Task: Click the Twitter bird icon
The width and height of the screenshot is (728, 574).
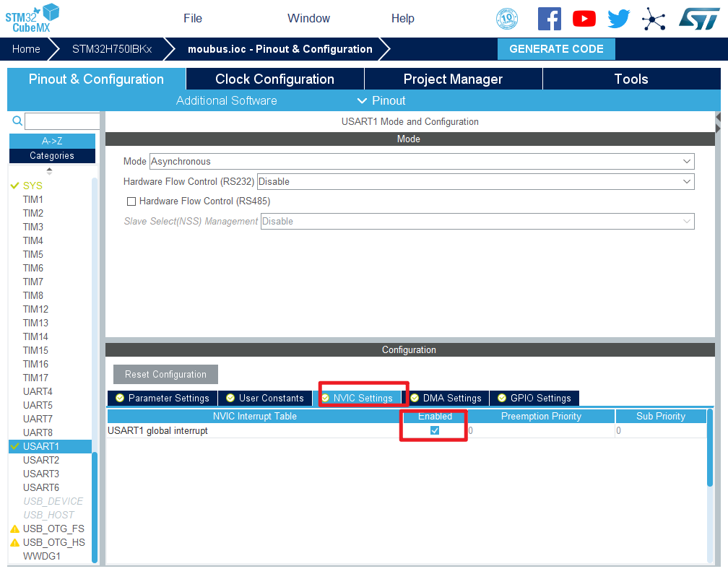Action: 619,19
